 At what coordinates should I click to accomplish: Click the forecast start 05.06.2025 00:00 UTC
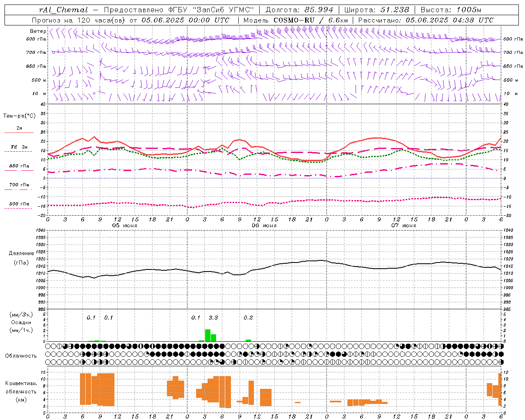tap(185, 20)
